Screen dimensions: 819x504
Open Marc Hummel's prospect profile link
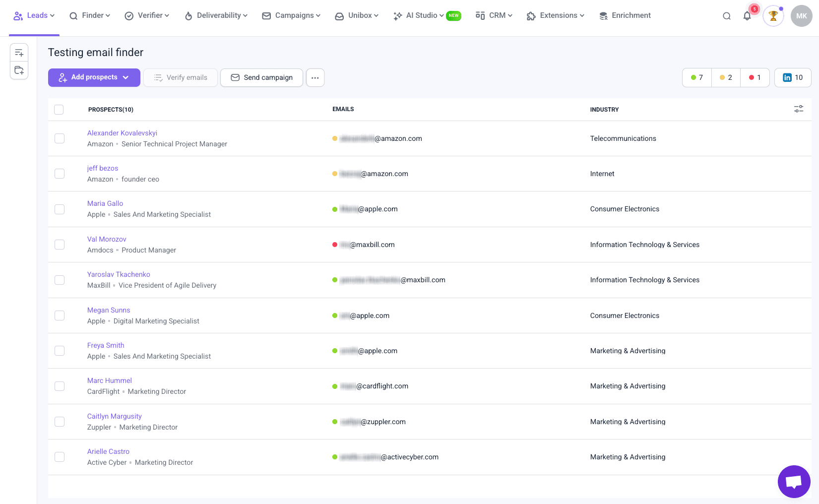pyautogui.click(x=109, y=380)
